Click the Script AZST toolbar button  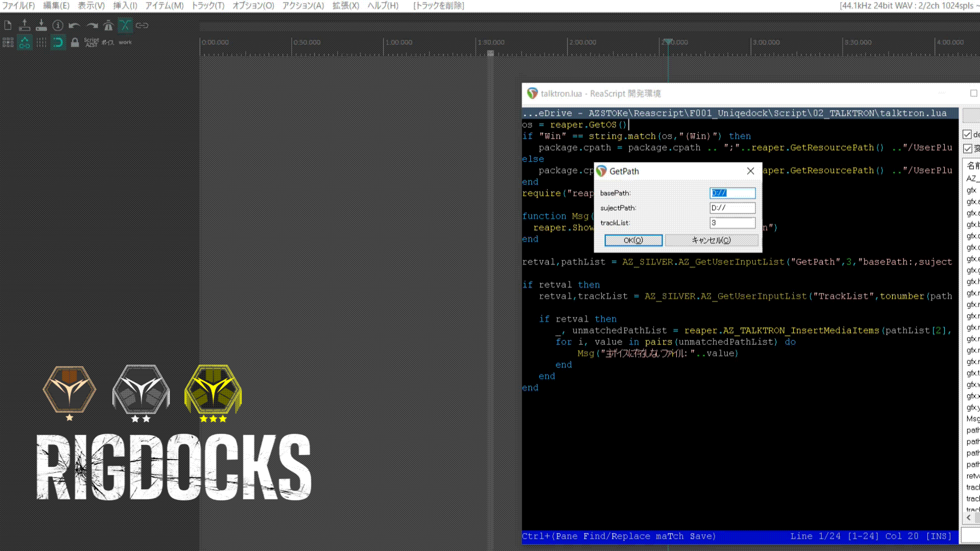click(91, 42)
